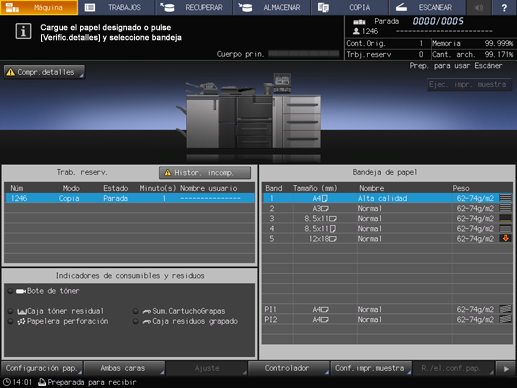This screenshot has width=517, height=388.
Task: Click the help question mark icon
Action: [x=504, y=7]
